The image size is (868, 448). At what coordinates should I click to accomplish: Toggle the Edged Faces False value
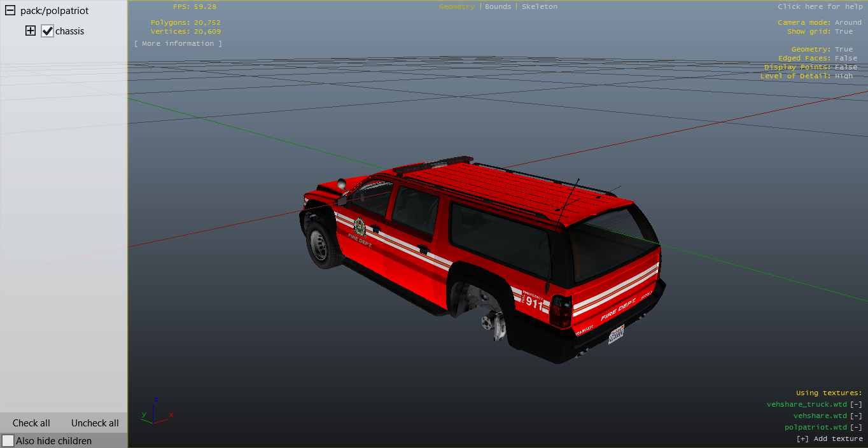click(846, 58)
